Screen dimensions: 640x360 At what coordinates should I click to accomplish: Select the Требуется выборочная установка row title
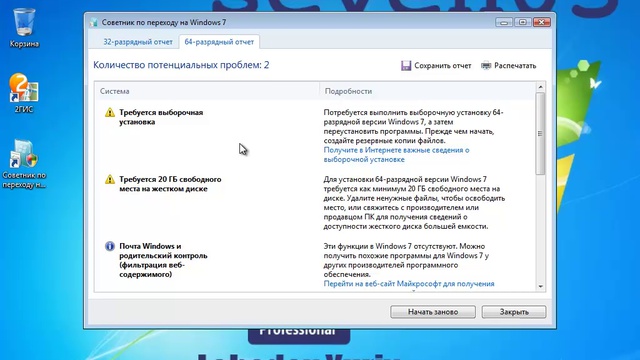(x=161, y=117)
